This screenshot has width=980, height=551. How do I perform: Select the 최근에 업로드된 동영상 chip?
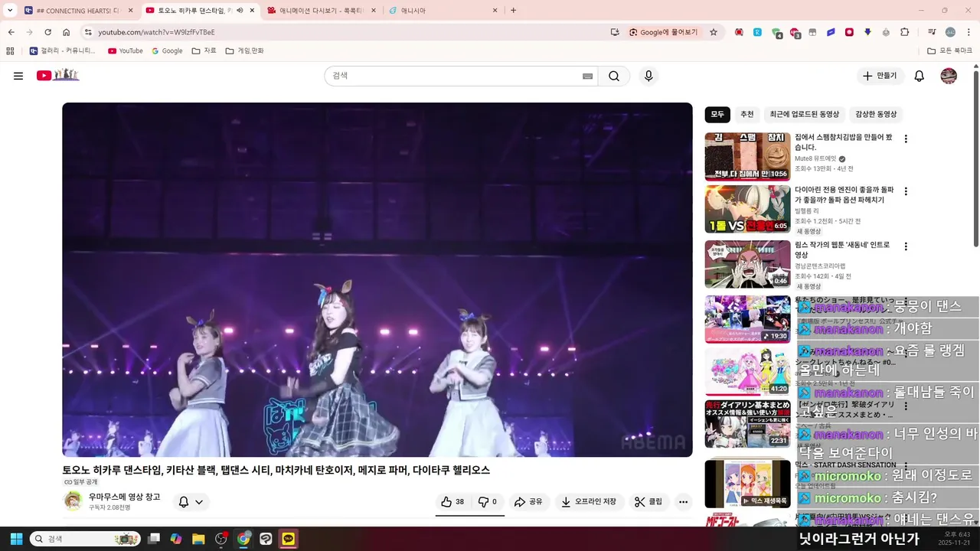pyautogui.click(x=804, y=114)
